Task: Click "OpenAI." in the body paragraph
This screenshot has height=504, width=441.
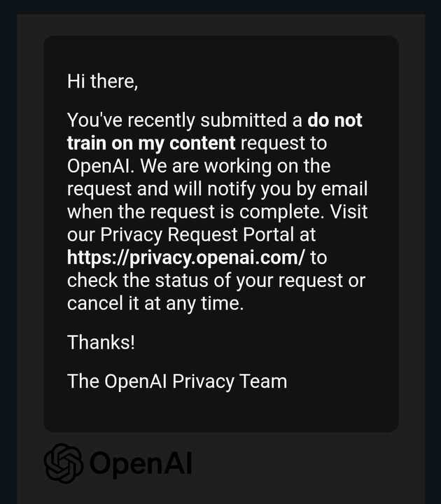Action: [x=101, y=167]
